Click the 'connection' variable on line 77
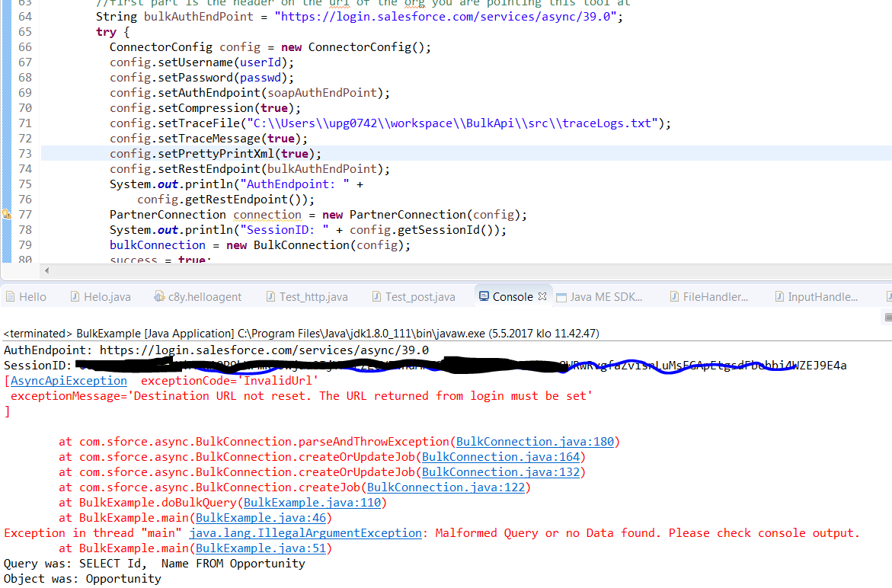 pos(267,214)
